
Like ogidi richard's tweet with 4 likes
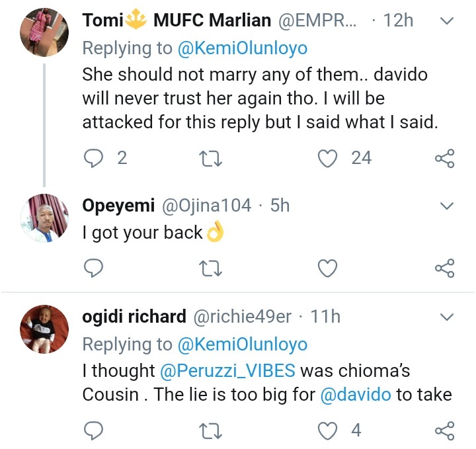327,430
